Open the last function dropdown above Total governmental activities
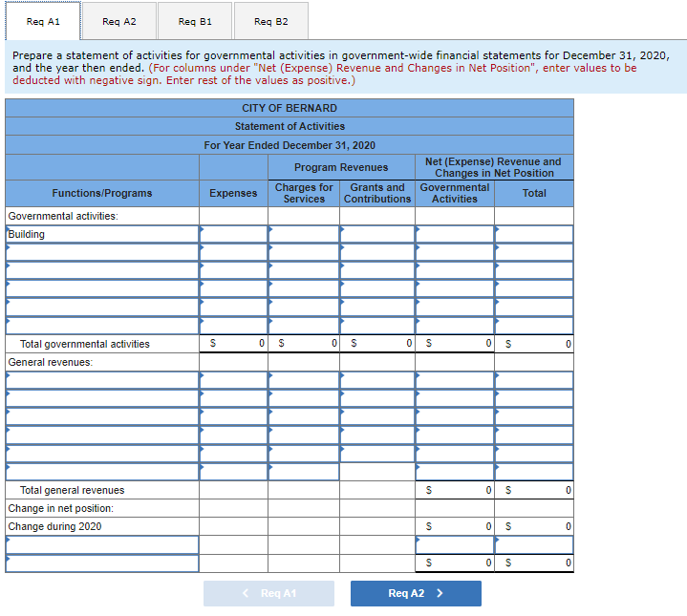The image size is (687, 616). 102,326
